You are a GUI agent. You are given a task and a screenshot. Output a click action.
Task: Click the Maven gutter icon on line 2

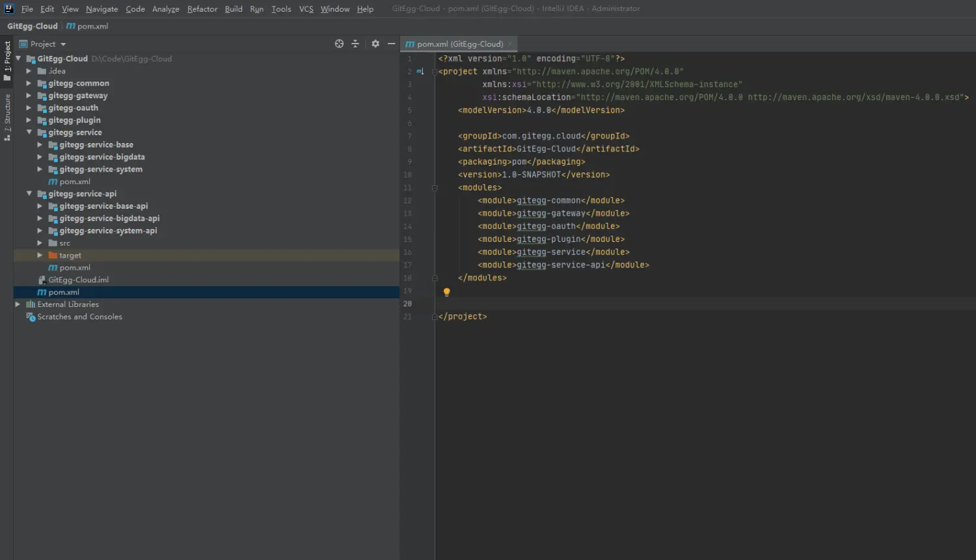pyautogui.click(x=420, y=72)
